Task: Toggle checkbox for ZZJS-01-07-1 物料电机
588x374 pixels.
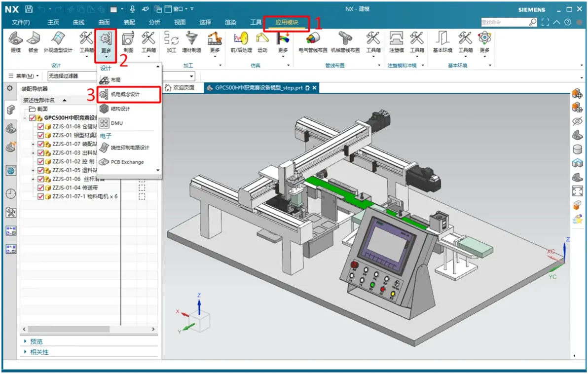Action: pos(40,196)
